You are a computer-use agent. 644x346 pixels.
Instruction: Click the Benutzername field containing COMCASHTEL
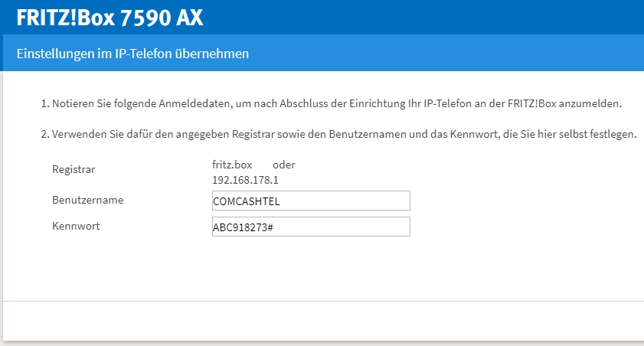coord(311,201)
